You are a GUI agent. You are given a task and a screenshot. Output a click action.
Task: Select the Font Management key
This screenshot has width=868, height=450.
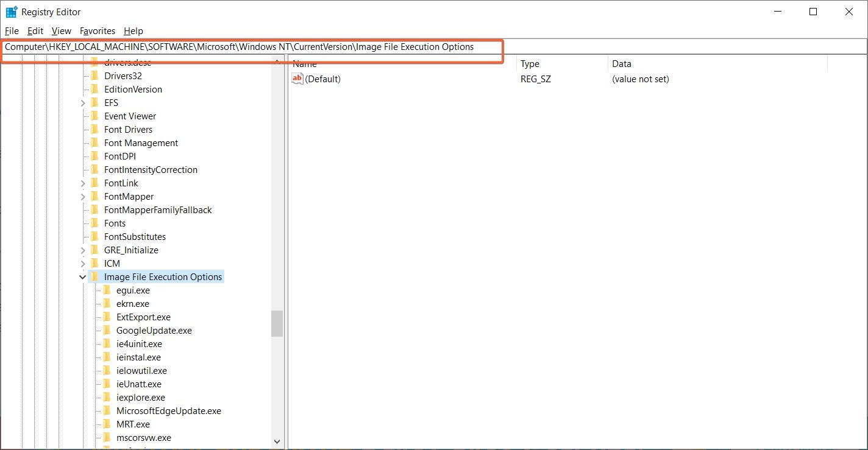click(141, 143)
